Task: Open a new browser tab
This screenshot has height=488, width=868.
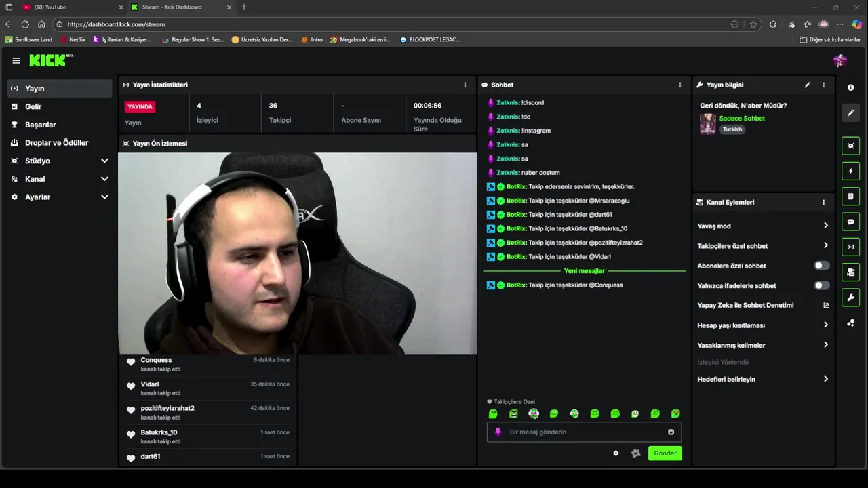Action: 244,7
